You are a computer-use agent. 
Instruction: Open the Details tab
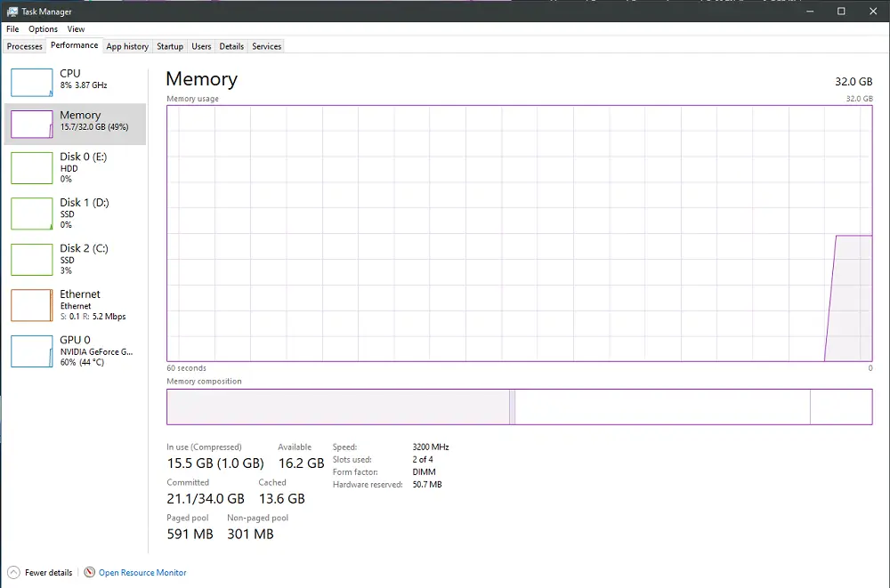pyautogui.click(x=231, y=46)
